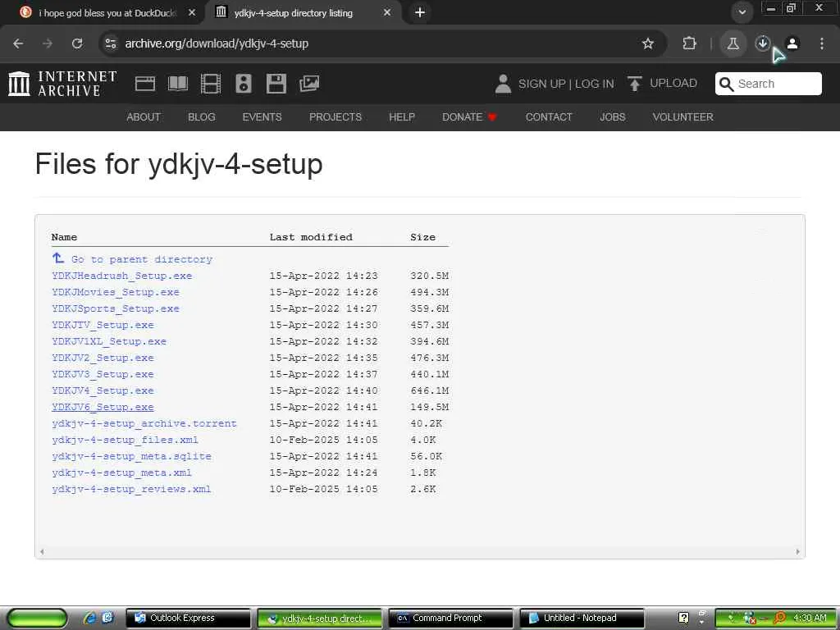Screen dimensions: 840x630
Task: Open the JOBS menu item
Action: [612, 116]
